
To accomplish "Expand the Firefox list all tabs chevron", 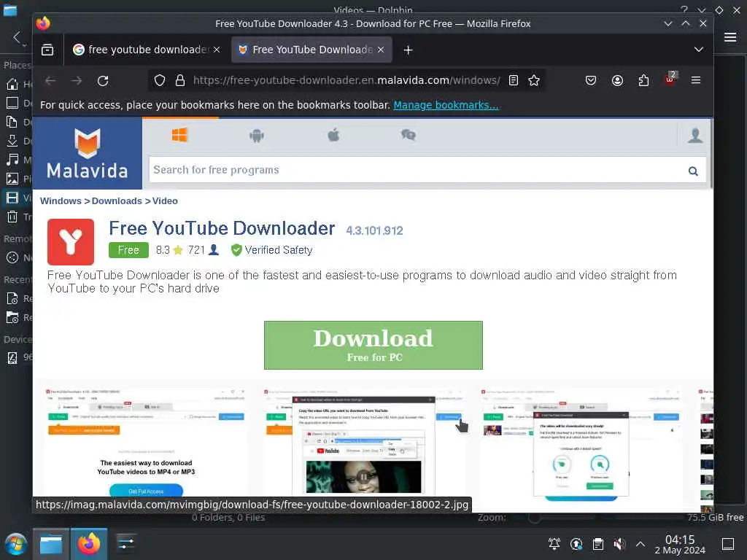I will click(x=698, y=50).
